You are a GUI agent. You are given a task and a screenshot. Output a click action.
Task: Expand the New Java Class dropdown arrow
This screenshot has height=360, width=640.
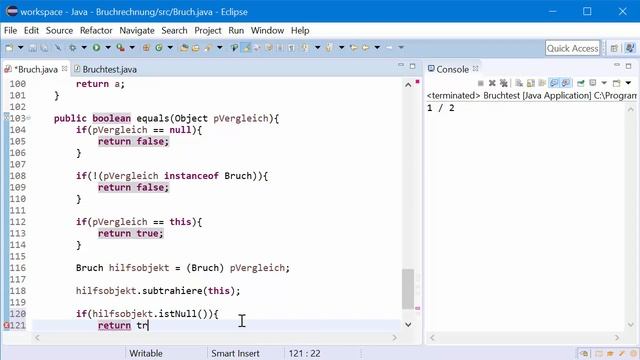click(x=170, y=48)
